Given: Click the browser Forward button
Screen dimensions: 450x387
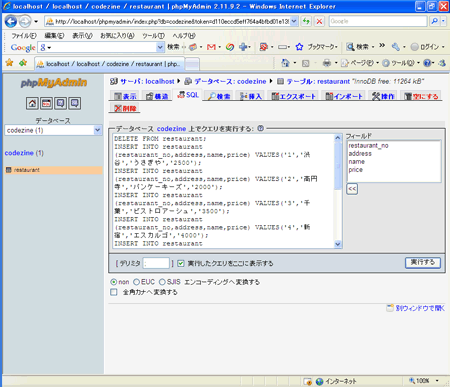Looking at the screenshot, I should point(25,22).
